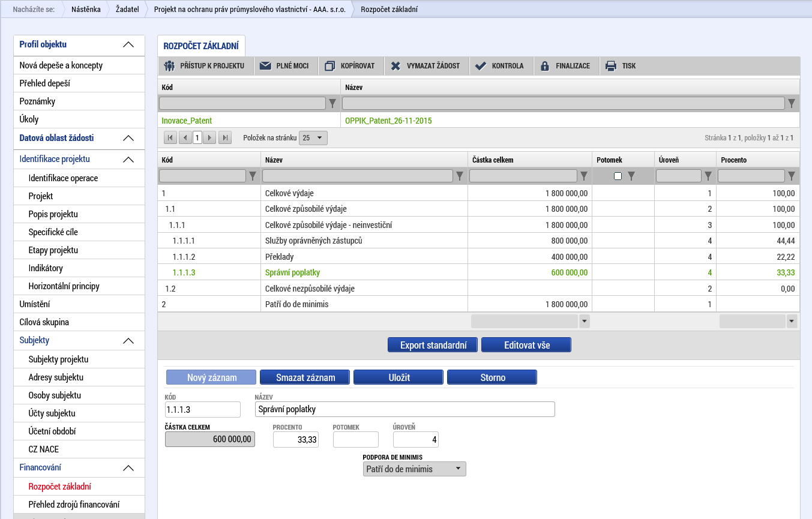Click filter icon for upper Název column
The image size is (812, 519).
pos(792,103)
